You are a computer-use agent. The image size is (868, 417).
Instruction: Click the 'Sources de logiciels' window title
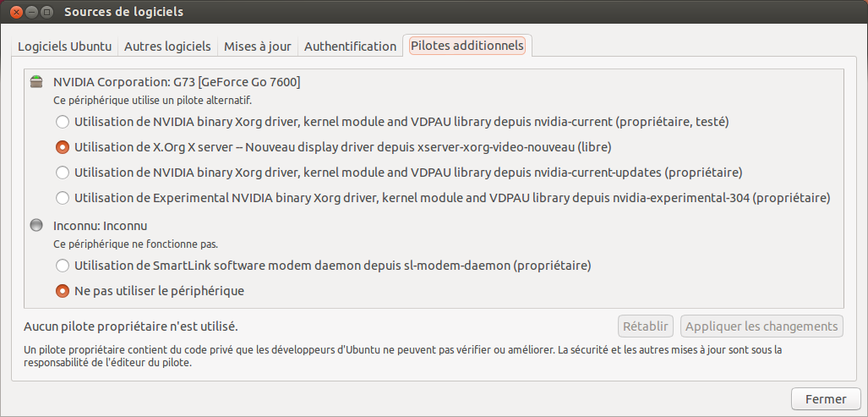[x=123, y=12]
